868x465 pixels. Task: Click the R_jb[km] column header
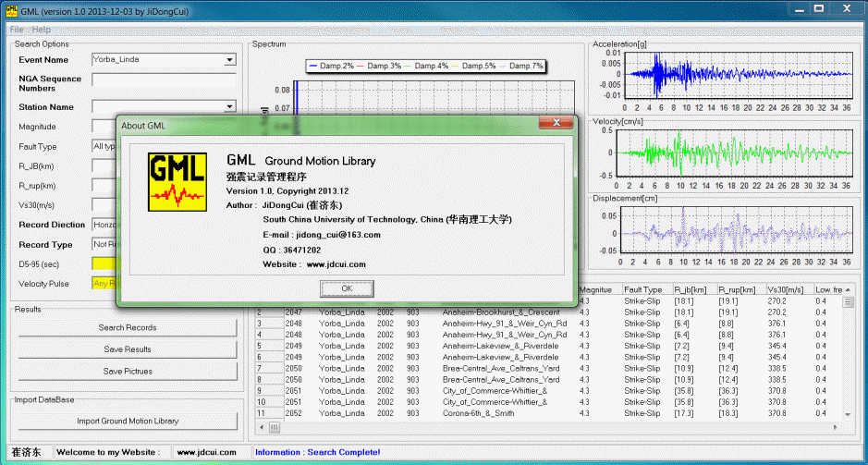coord(693,289)
